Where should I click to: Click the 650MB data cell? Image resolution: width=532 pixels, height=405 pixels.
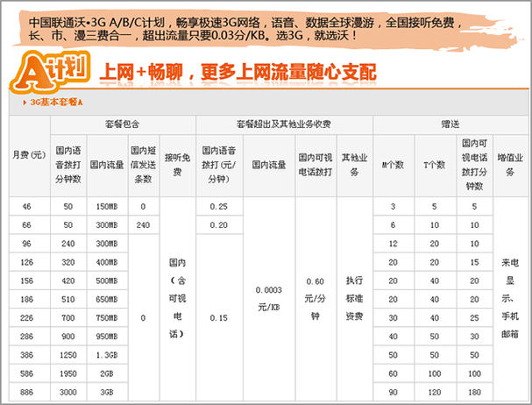(x=107, y=300)
